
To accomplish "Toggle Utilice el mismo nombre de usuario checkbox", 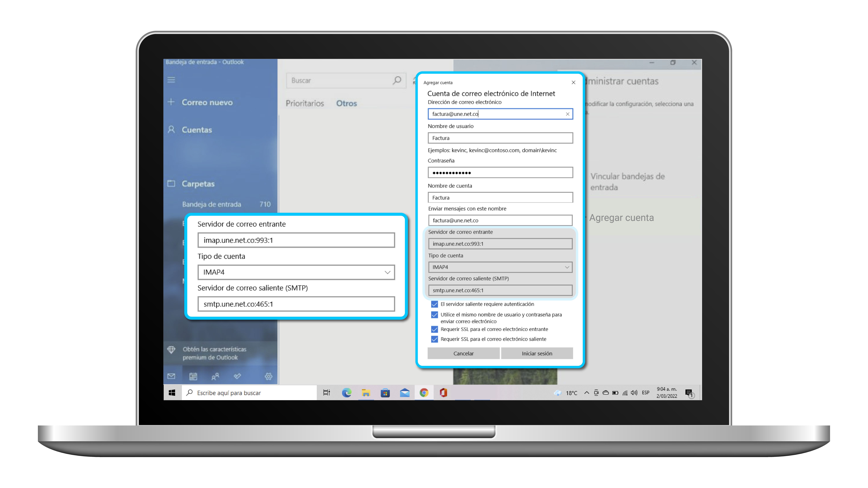I will pos(434,315).
